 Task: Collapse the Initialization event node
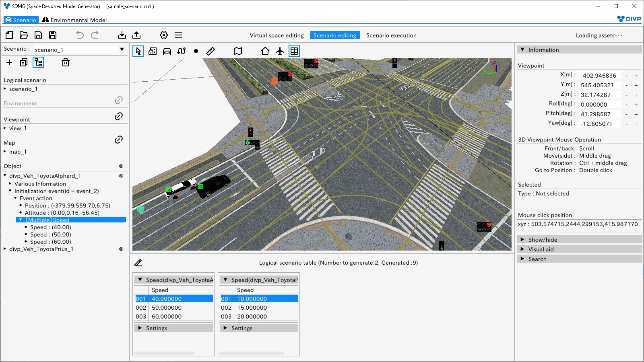click(10, 191)
